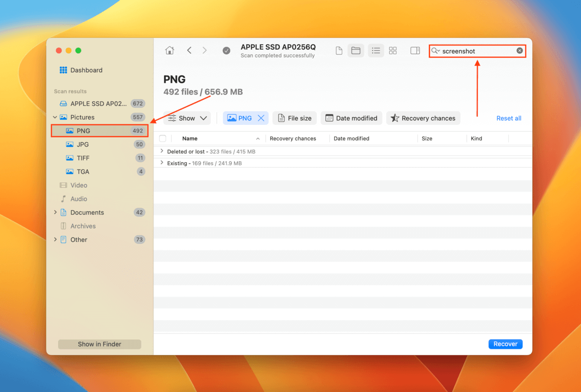Viewport: 581px width, 392px height.
Task: Remove the PNG filter chip
Action: [261, 118]
